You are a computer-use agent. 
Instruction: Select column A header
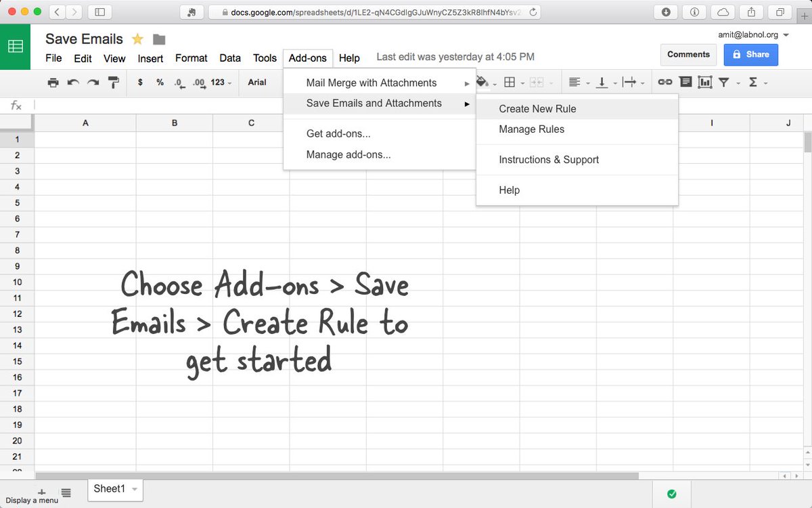(x=85, y=123)
